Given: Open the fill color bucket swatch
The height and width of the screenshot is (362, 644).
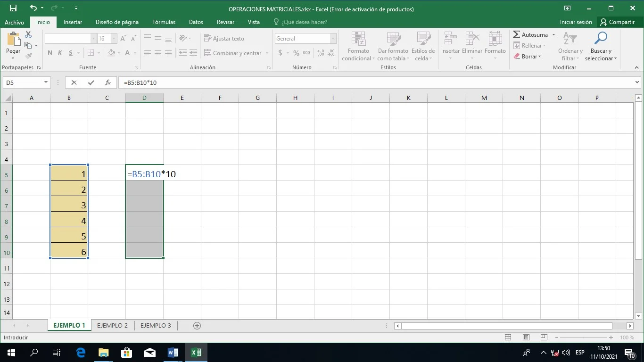Looking at the screenshot, I should [111, 53].
